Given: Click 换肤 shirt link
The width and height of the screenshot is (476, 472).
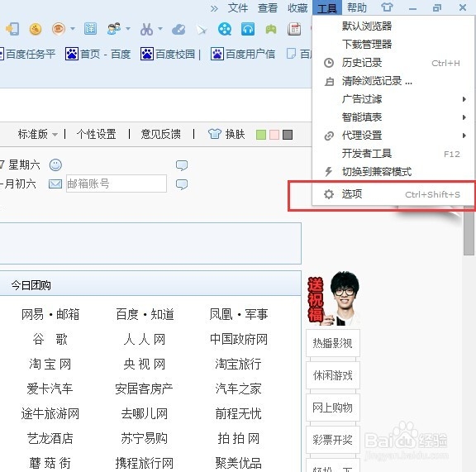Looking at the screenshot, I should pos(226,134).
